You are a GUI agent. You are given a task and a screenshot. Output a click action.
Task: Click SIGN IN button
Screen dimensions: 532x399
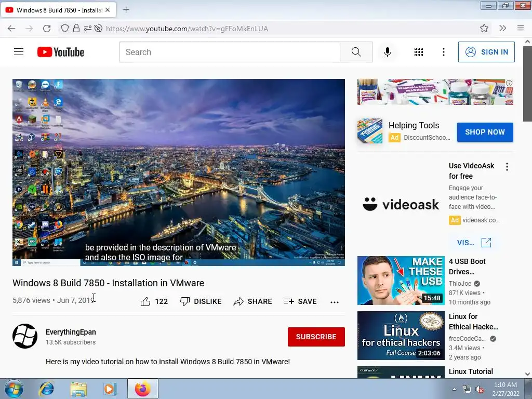(486, 52)
